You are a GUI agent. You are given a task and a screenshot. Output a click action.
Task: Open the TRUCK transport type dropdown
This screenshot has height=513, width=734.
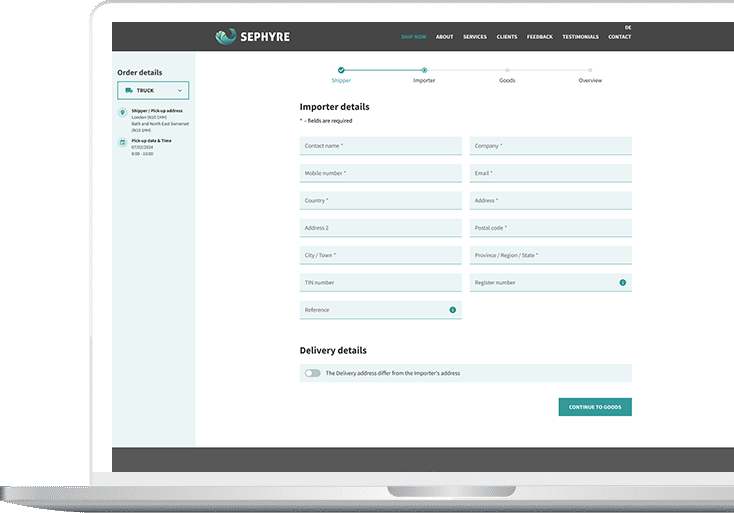coord(153,90)
